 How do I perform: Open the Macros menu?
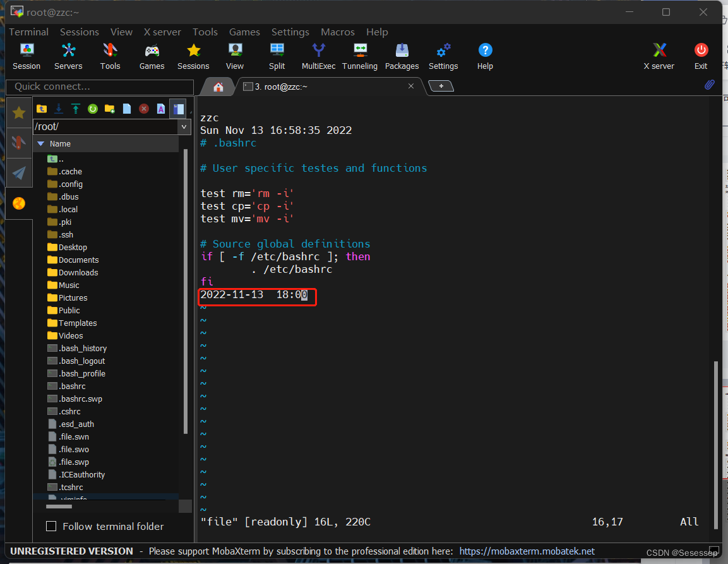click(338, 32)
